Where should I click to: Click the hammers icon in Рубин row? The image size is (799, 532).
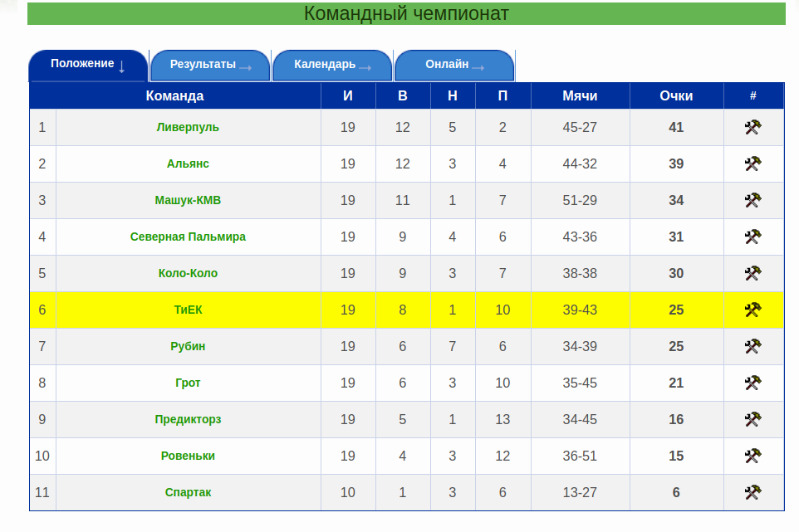(752, 347)
